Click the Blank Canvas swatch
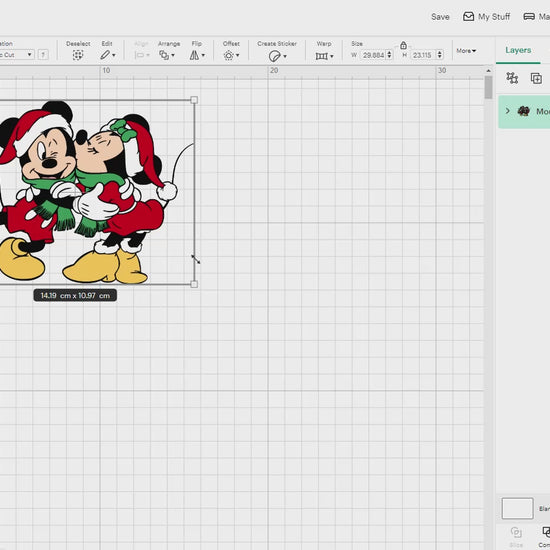 517,508
